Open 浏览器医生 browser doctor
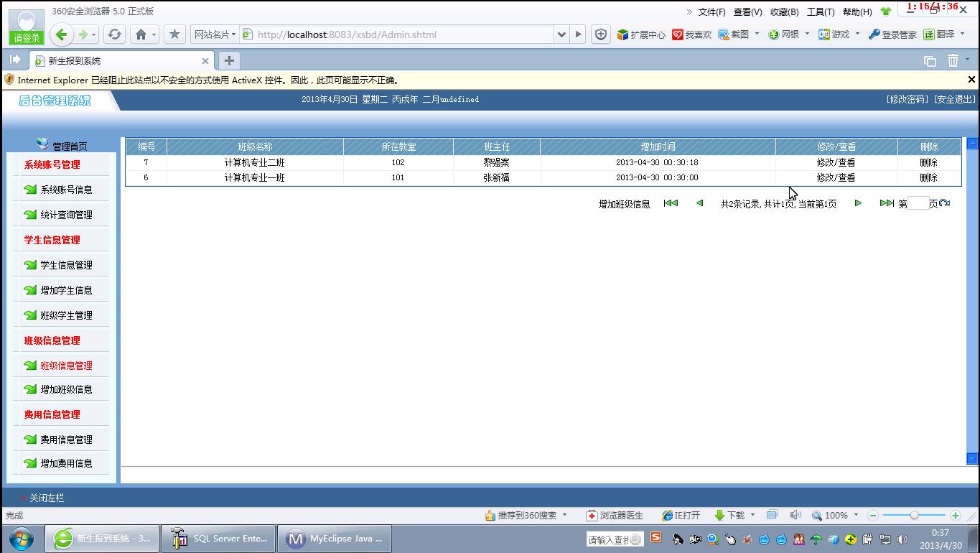This screenshot has width=980, height=553. tap(615, 515)
